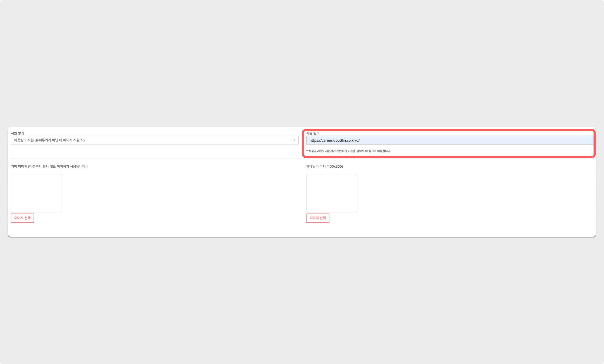The height and width of the screenshot is (364, 604).
Task: Open the 지원 방식 dropdown
Action: pyautogui.click(x=154, y=140)
